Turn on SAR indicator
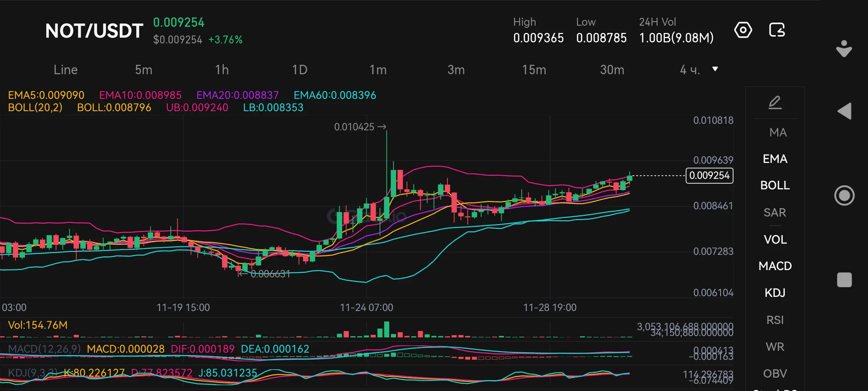The height and width of the screenshot is (391, 868). point(775,213)
